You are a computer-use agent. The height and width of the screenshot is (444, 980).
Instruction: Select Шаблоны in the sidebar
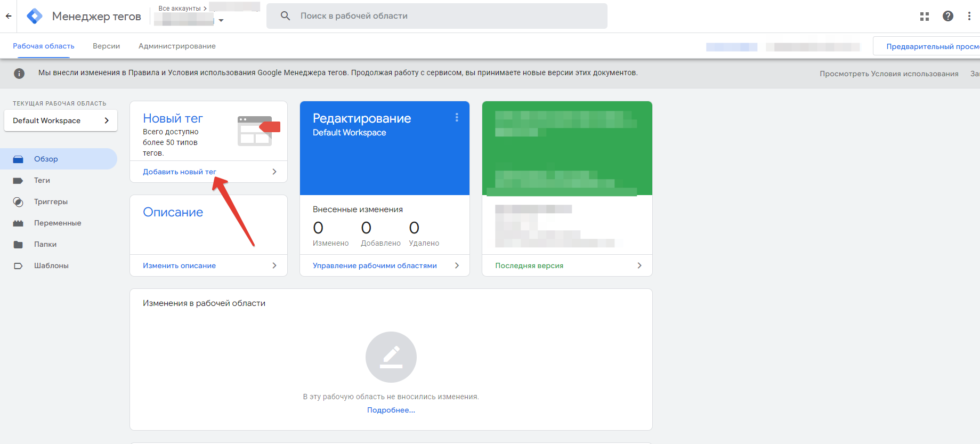click(51, 265)
